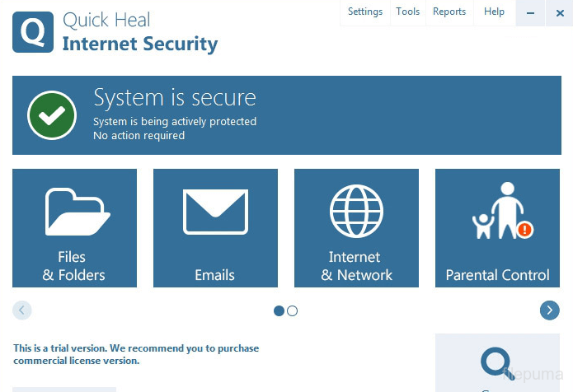Screen dimensions: 573x392
Task: Click the green secure checkmark icon
Action: pyautogui.click(x=52, y=115)
